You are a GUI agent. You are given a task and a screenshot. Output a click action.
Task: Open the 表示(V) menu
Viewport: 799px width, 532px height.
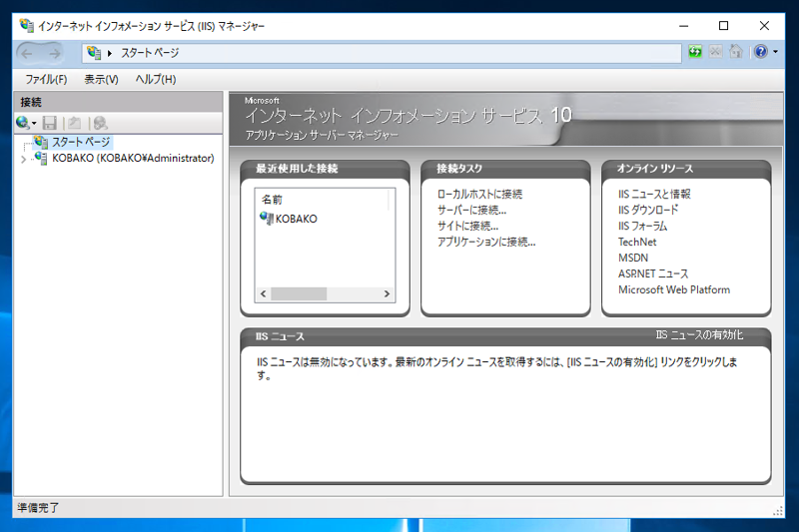coord(101,80)
